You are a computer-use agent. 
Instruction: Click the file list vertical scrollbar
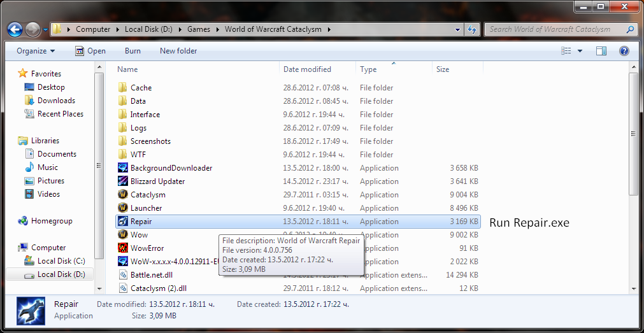634,134
